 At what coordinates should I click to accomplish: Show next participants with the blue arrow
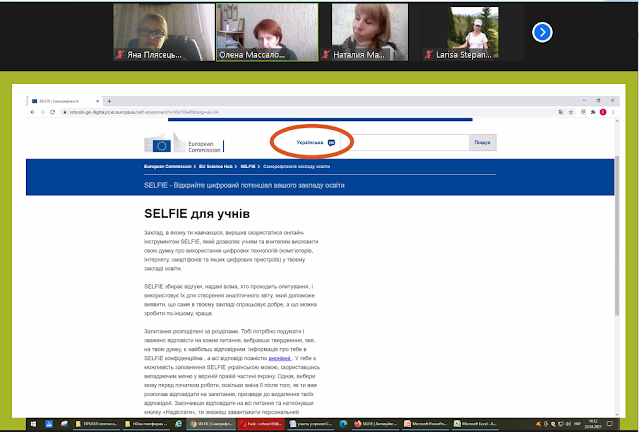click(x=542, y=32)
